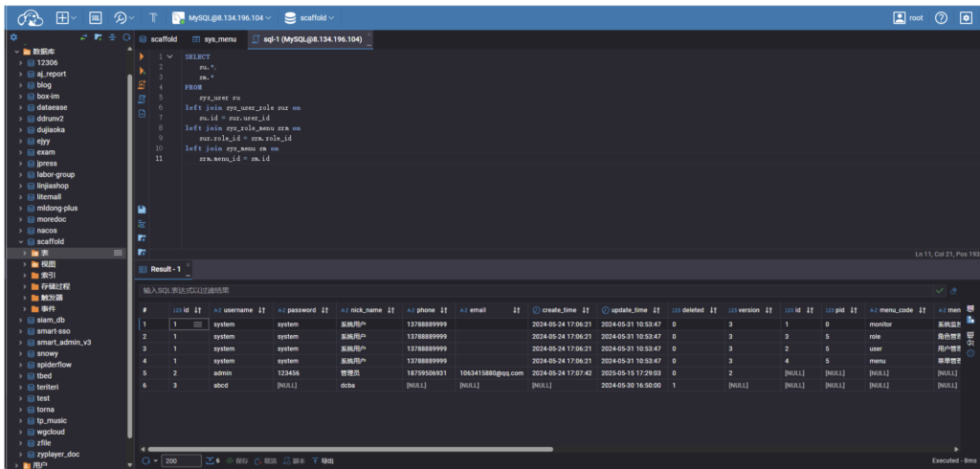This screenshot has width=980, height=469.
Task: Collapse all nodes in navigator tree
Action: [x=113, y=37]
